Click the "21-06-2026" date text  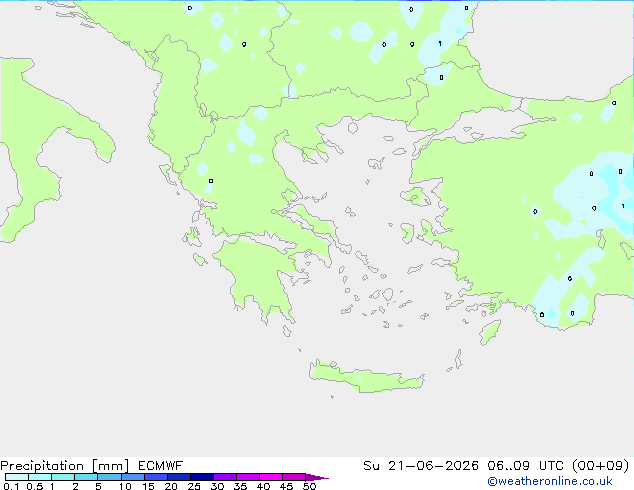tap(433, 466)
